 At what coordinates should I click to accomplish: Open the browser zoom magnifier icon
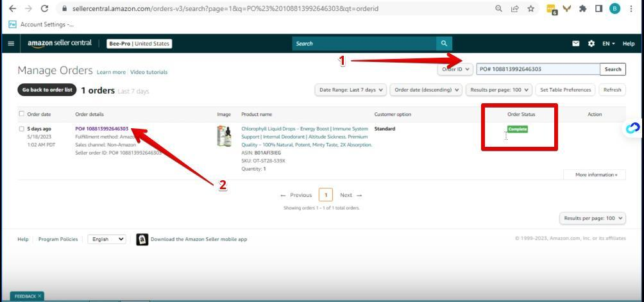[498, 8]
